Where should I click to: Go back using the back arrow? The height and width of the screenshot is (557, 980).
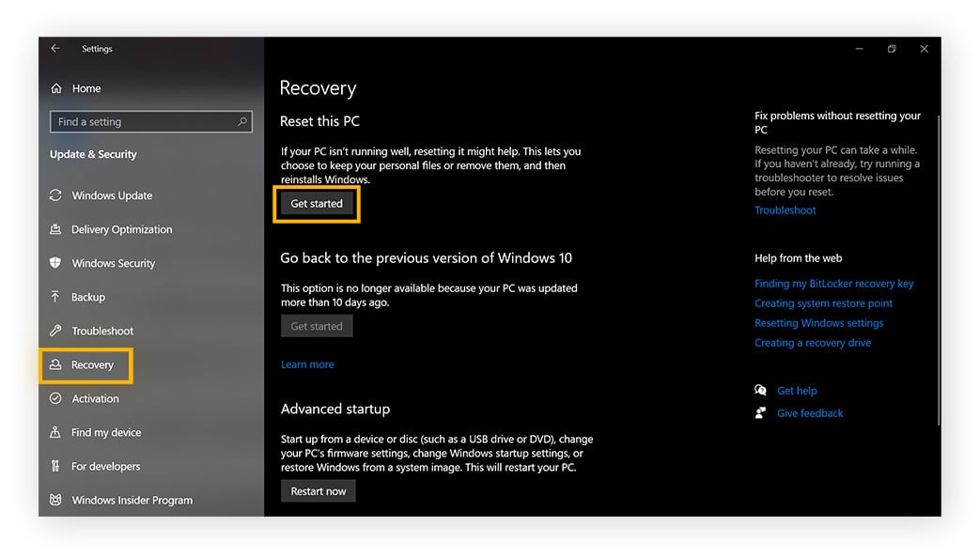pos(55,49)
